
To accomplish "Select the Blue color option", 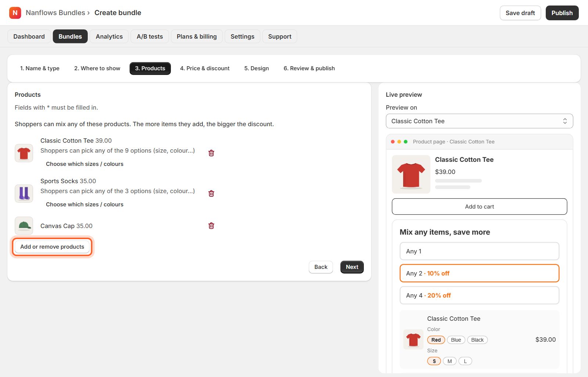I will (x=456, y=340).
